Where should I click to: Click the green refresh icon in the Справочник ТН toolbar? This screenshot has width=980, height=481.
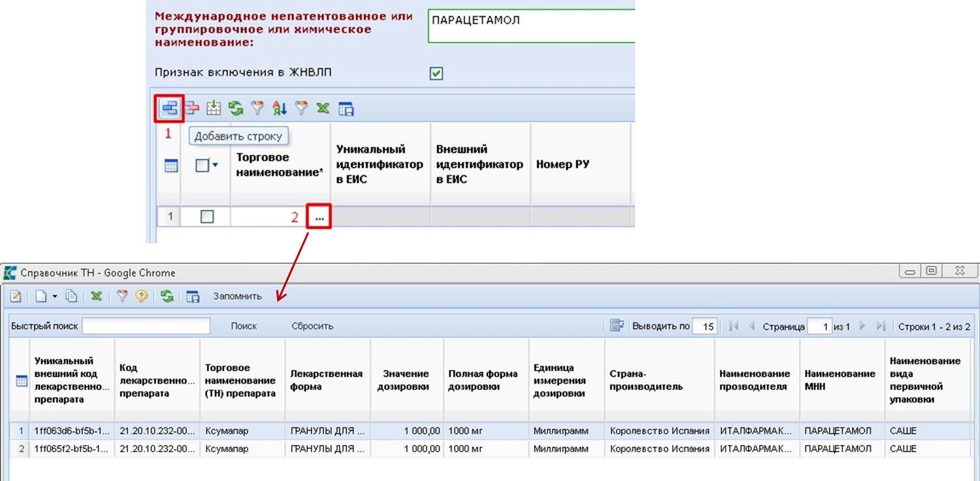tap(167, 296)
